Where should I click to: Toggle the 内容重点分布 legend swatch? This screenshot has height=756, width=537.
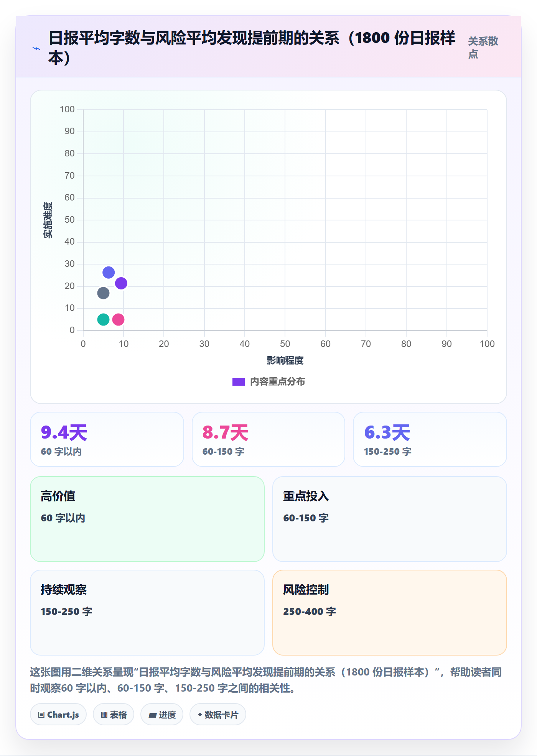(x=238, y=382)
